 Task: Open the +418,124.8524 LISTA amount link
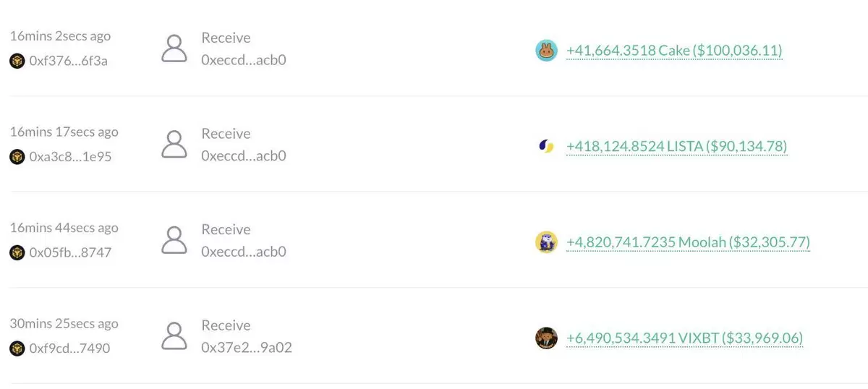click(676, 147)
